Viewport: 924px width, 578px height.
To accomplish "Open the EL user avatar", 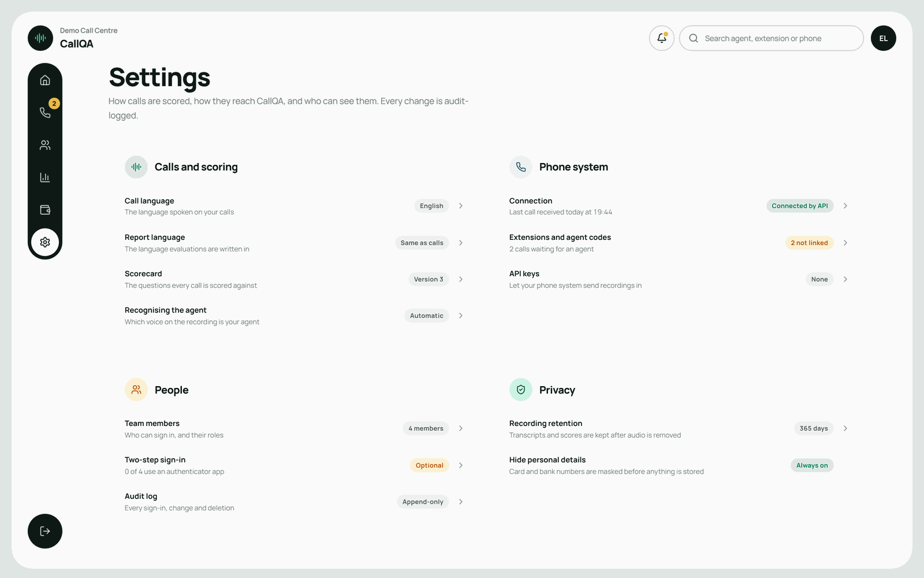I will [884, 38].
